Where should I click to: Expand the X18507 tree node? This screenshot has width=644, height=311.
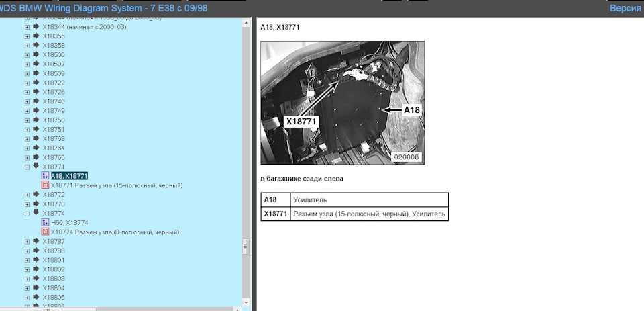click(27, 64)
